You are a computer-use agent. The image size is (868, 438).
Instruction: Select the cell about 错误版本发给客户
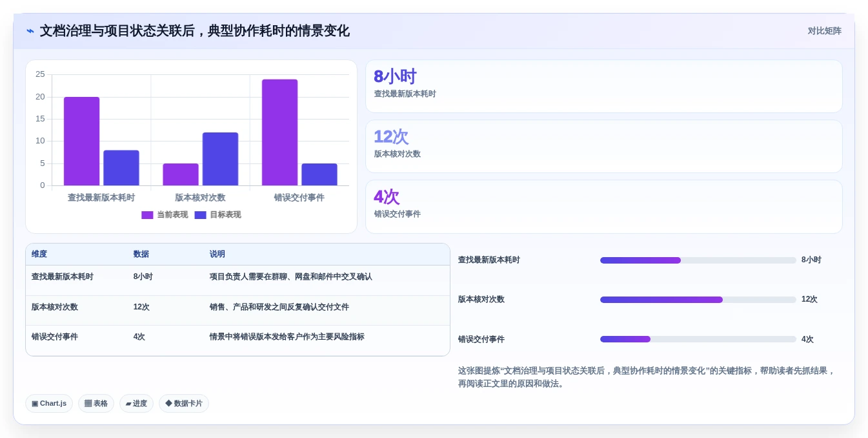click(x=287, y=337)
